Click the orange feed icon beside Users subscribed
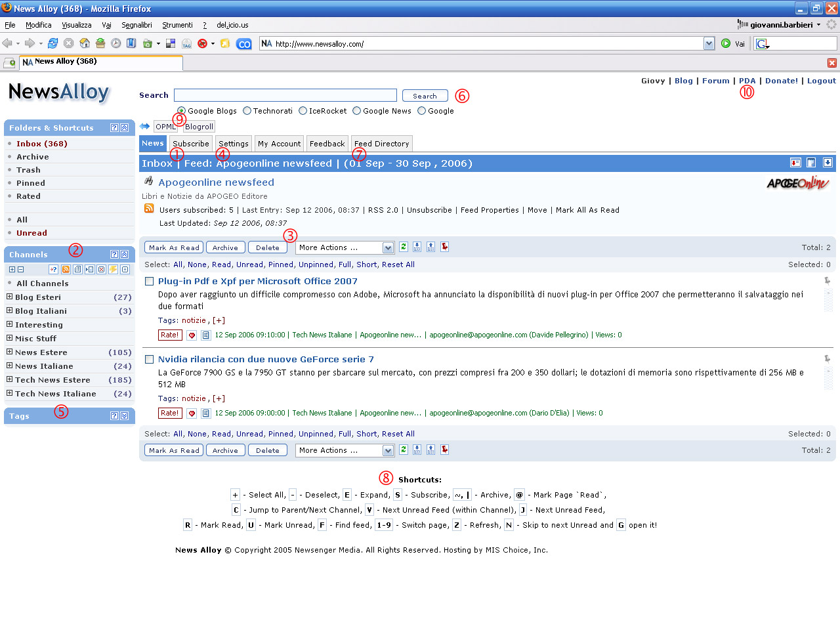Viewport: 840px width, 634px height. click(x=149, y=209)
